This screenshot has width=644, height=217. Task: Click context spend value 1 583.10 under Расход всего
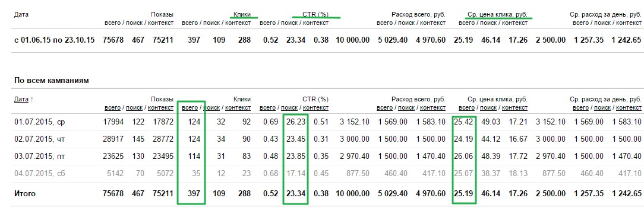431,122
